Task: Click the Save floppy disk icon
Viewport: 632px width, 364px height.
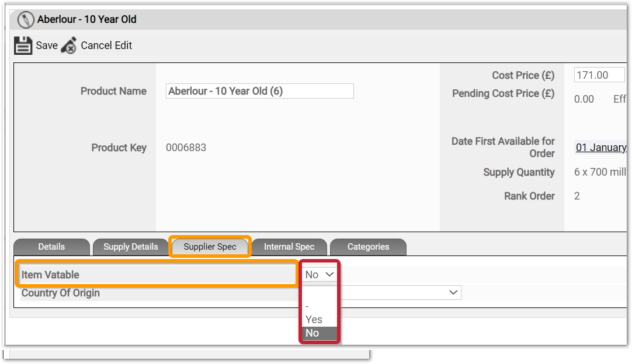Action: [x=23, y=45]
